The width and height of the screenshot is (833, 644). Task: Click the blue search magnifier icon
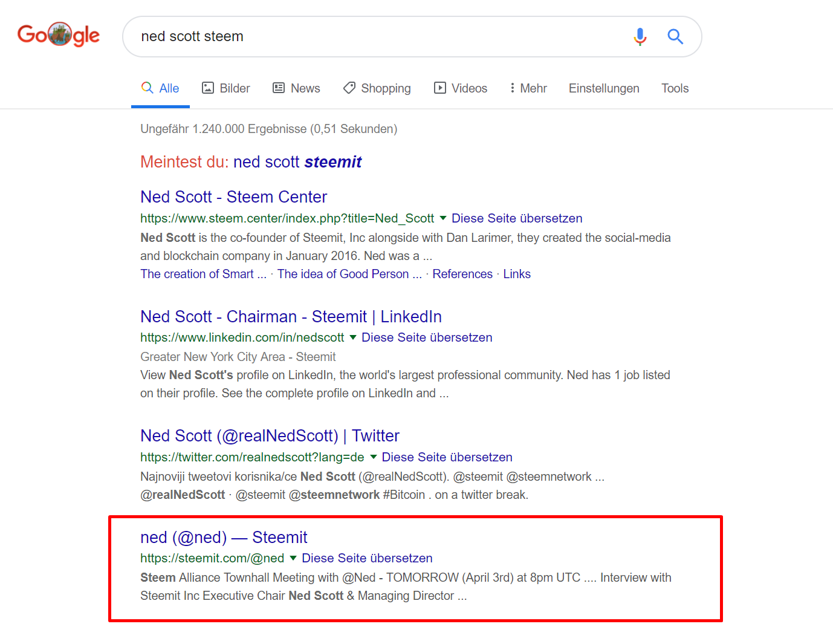(675, 37)
